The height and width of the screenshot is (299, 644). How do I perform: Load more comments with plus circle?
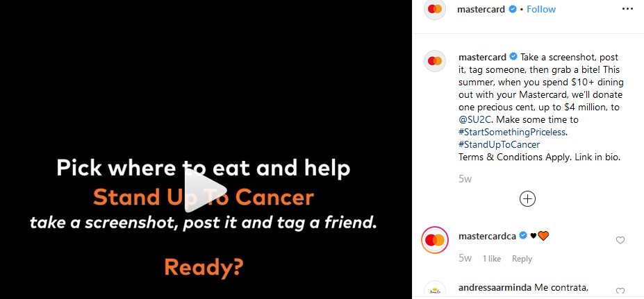[x=527, y=199]
